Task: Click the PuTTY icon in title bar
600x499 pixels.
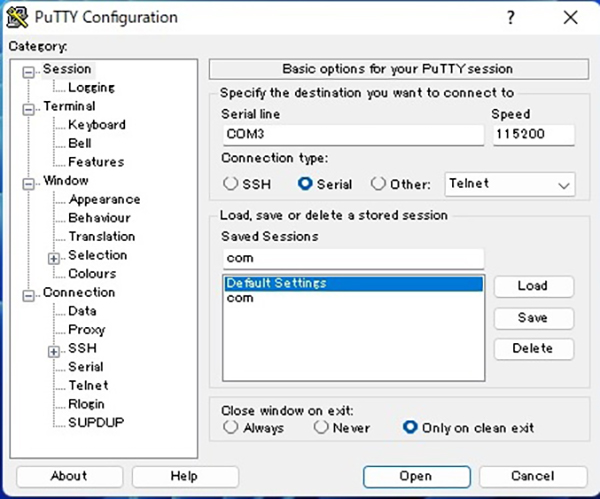Action: [x=19, y=18]
